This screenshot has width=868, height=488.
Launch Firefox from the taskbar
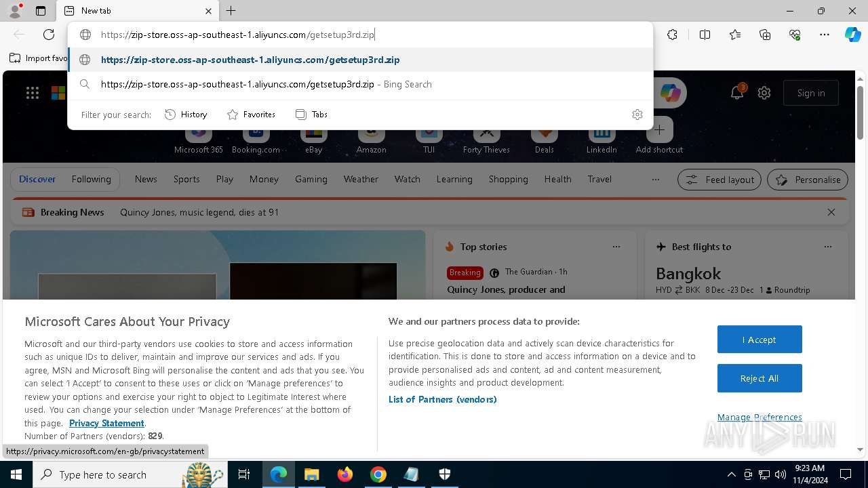click(x=345, y=474)
